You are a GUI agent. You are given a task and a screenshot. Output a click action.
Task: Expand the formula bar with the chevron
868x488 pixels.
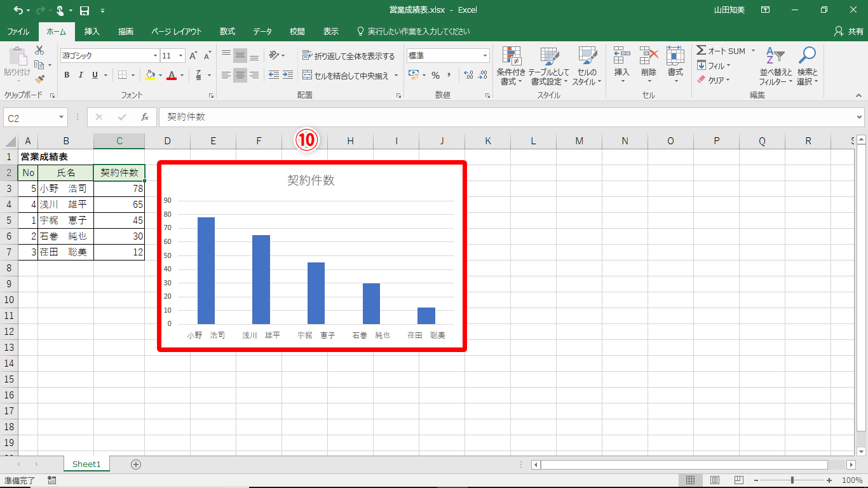pyautogui.click(x=860, y=118)
